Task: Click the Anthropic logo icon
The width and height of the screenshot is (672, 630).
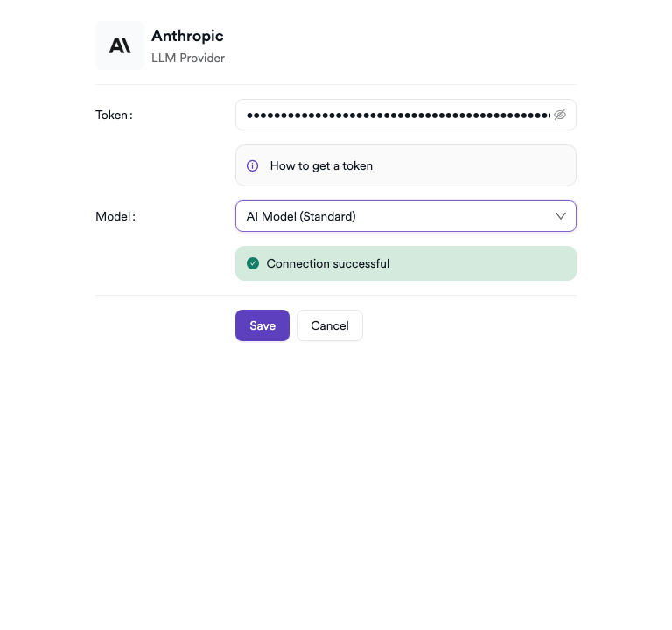Action: [120, 45]
